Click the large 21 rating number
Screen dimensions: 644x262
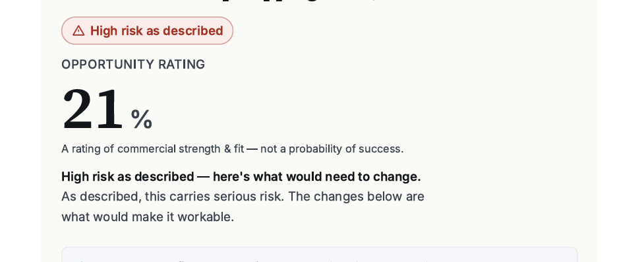92,110
